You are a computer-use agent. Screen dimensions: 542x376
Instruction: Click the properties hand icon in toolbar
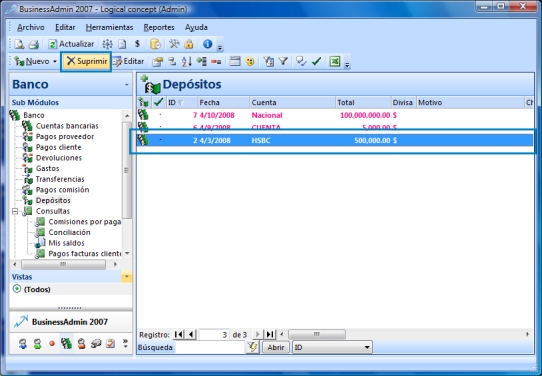(x=158, y=62)
